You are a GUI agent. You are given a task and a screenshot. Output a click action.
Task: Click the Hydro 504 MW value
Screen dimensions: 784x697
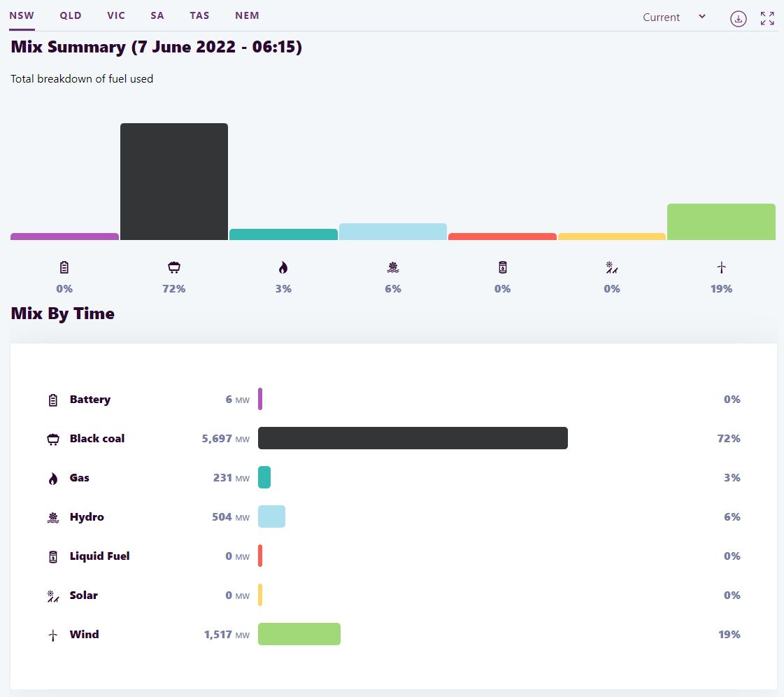pyautogui.click(x=230, y=517)
